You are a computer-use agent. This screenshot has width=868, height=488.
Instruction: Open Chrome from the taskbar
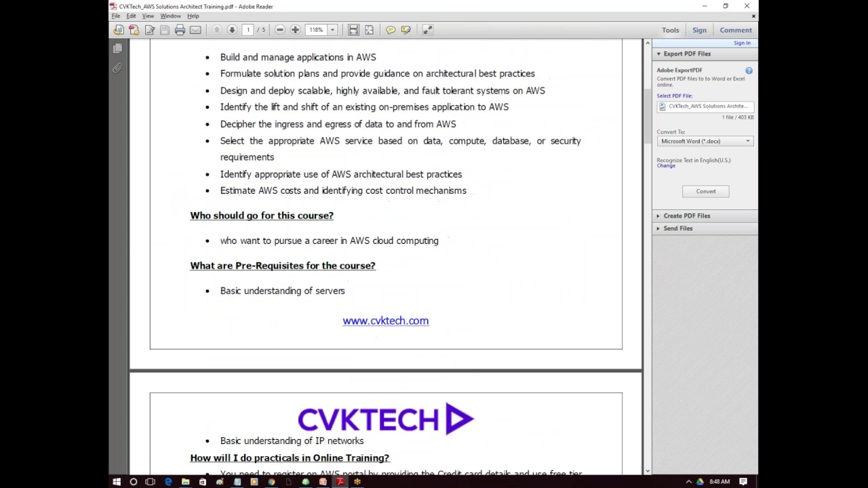click(271, 482)
